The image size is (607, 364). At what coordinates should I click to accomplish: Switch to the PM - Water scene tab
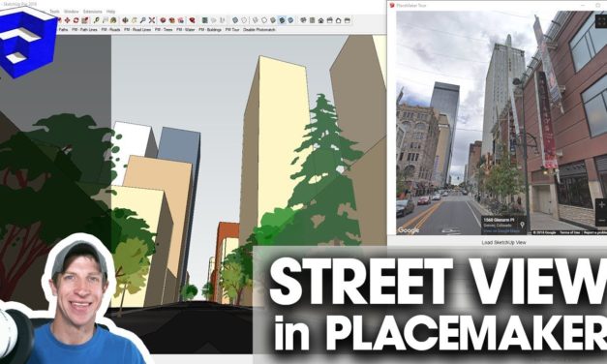pyautogui.click(x=186, y=30)
